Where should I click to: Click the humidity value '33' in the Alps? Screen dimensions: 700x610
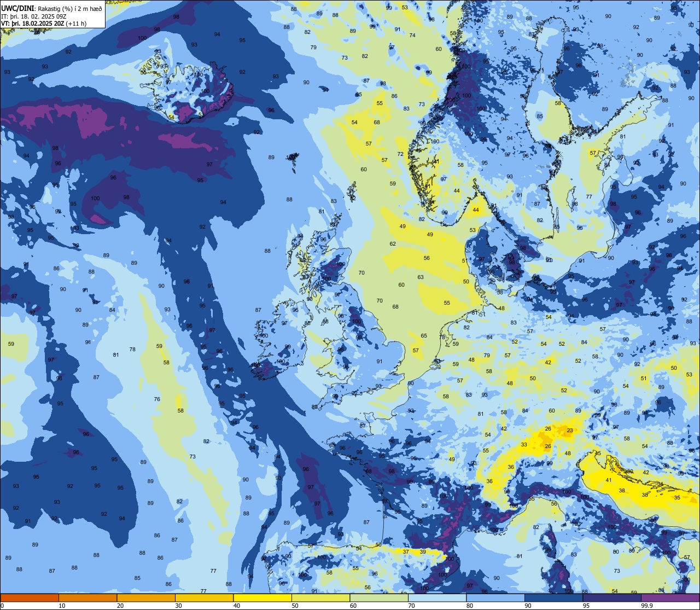(x=524, y=445)
